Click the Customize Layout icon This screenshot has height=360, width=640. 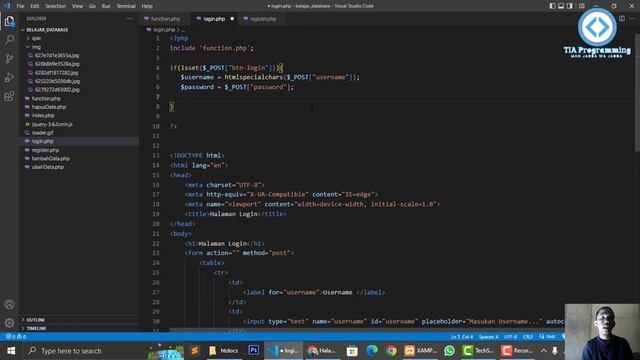coord(582,6)
